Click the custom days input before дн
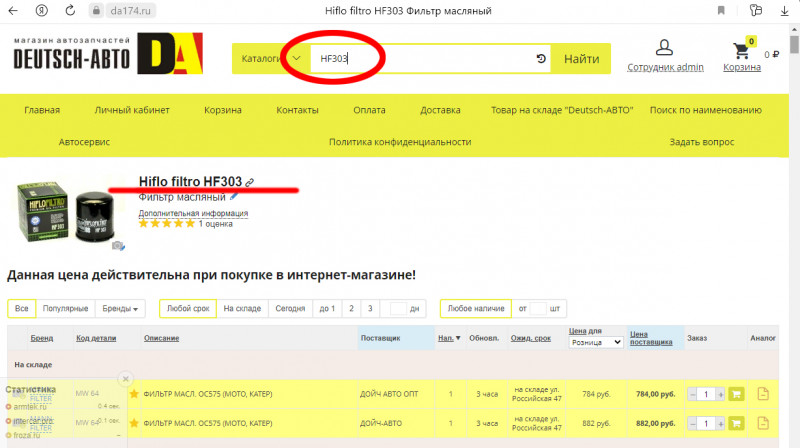This screenshot has width=800, height=448. click(x=397, y=308)
